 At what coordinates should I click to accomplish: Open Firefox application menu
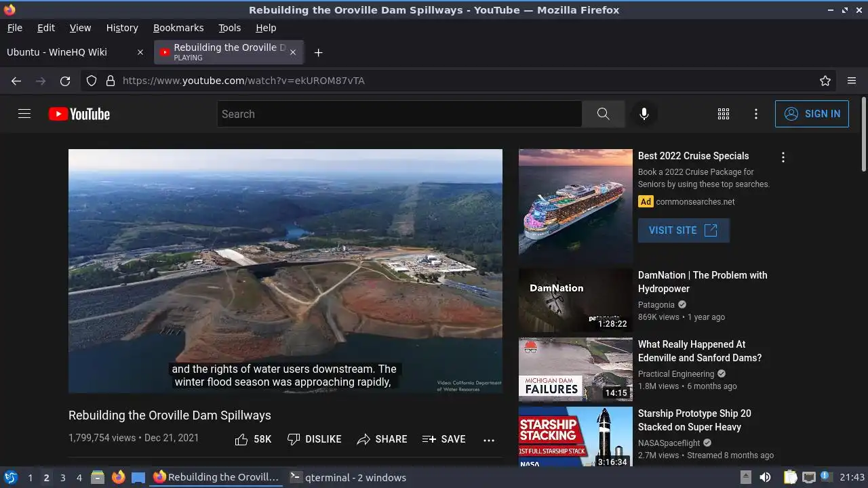(852, 81)
